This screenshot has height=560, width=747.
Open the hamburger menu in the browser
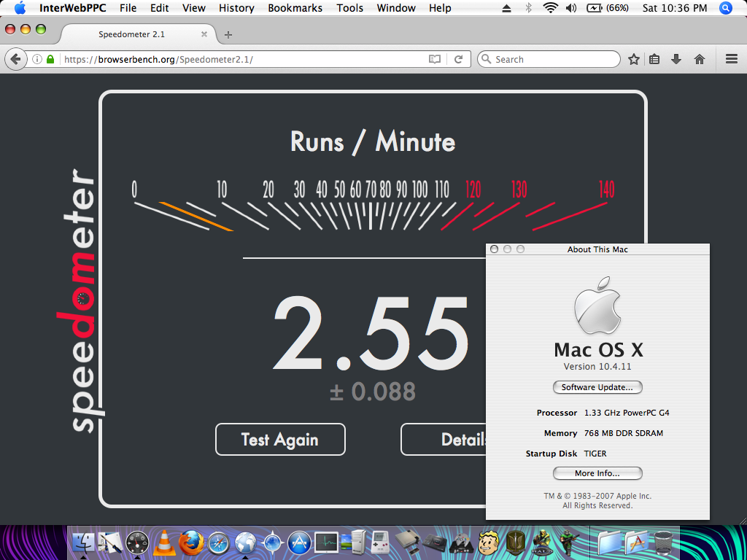[x=731, y=59]
